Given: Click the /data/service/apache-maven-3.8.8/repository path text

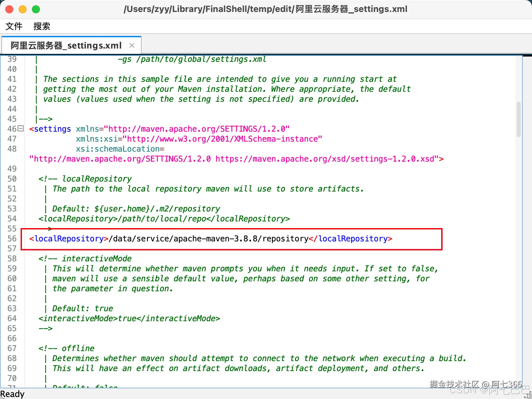Looking at the screenshot, I should [209, 239].
